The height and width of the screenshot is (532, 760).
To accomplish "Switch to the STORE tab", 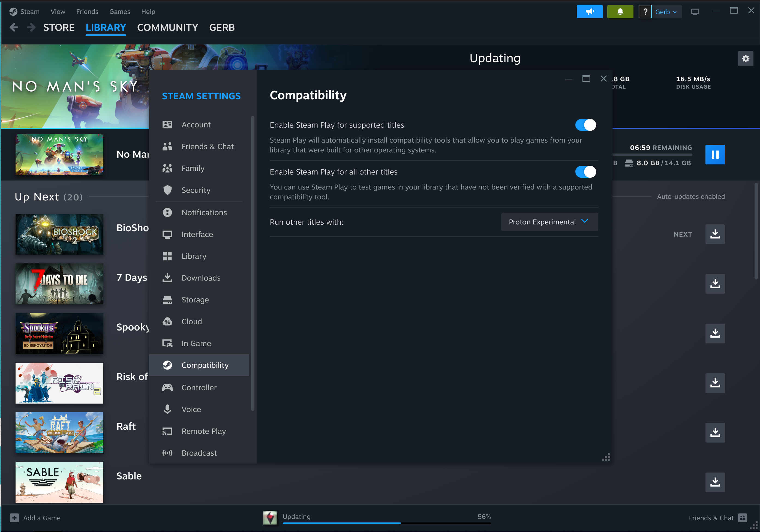I will pos(59,28).
